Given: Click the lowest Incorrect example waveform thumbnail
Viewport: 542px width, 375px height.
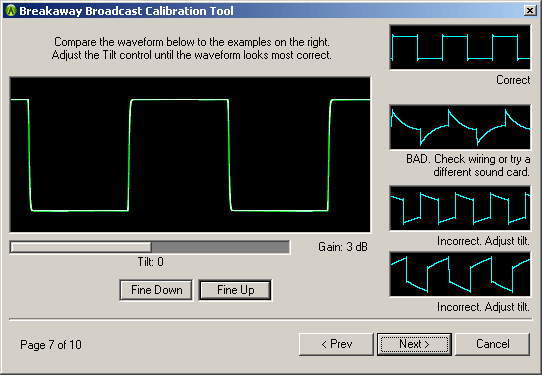Looking at the screenshot, I should pos(460,274).
